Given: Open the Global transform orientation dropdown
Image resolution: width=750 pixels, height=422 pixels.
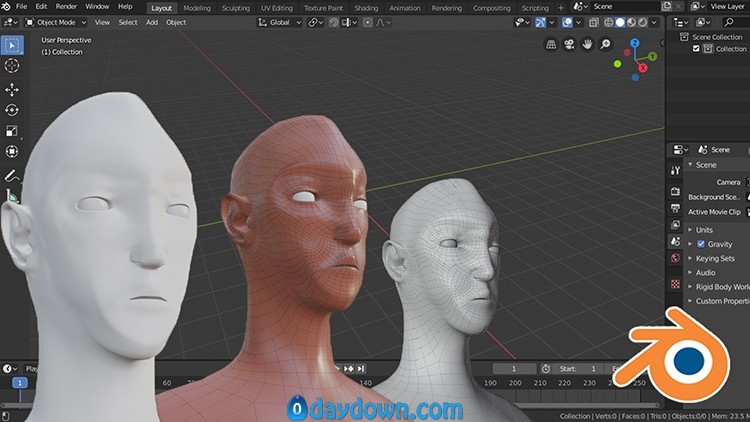Looking at the screenshot, I should (279, 22).
